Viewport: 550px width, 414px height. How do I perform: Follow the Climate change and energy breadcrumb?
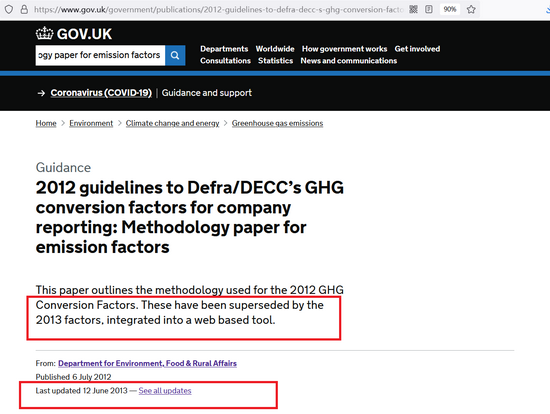[x=172, y=123]
